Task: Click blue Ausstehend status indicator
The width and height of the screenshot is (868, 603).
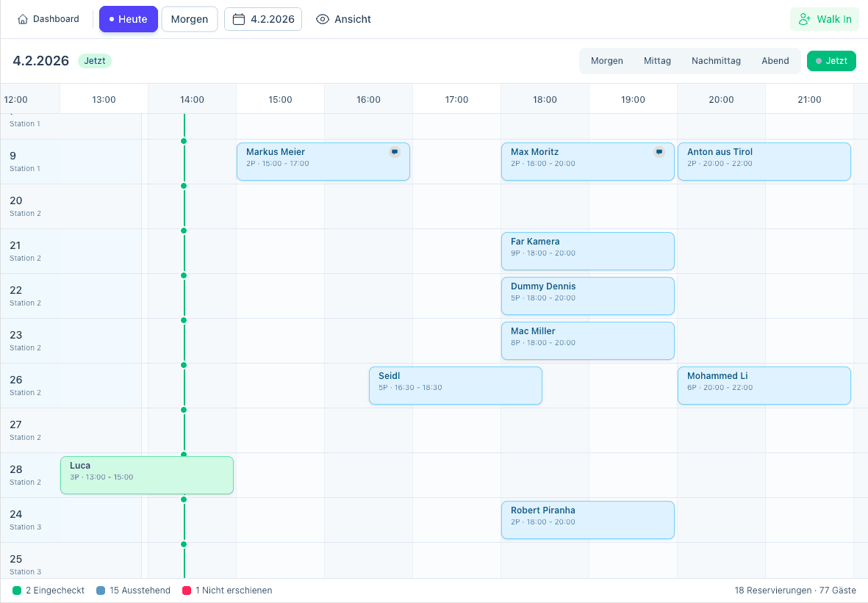Action: click(101, 591)
